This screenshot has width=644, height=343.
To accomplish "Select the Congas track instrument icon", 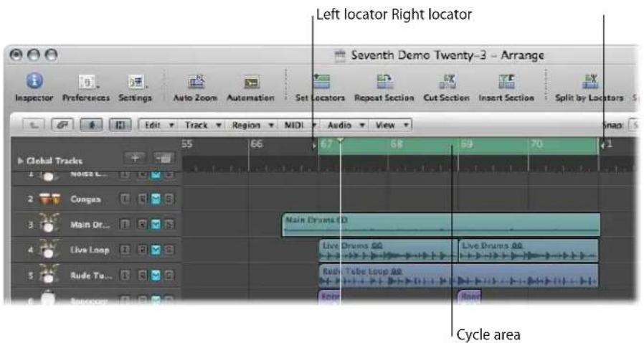I will [49, 199].
